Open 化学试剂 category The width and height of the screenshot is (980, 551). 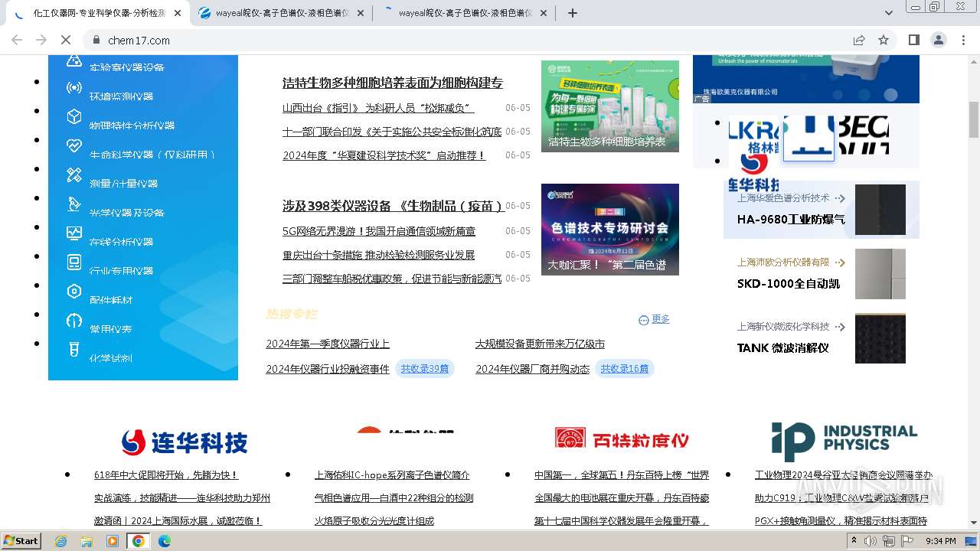coord(111,357)
